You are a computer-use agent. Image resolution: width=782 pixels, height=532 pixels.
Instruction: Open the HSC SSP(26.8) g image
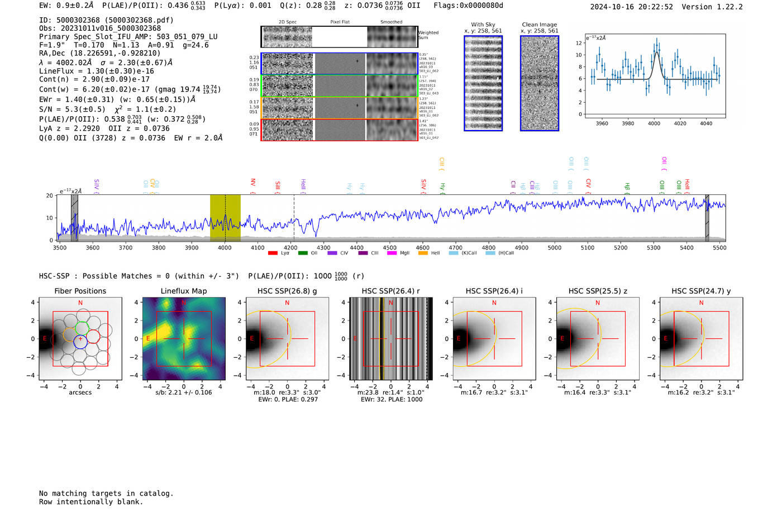(x=287, y=338)
